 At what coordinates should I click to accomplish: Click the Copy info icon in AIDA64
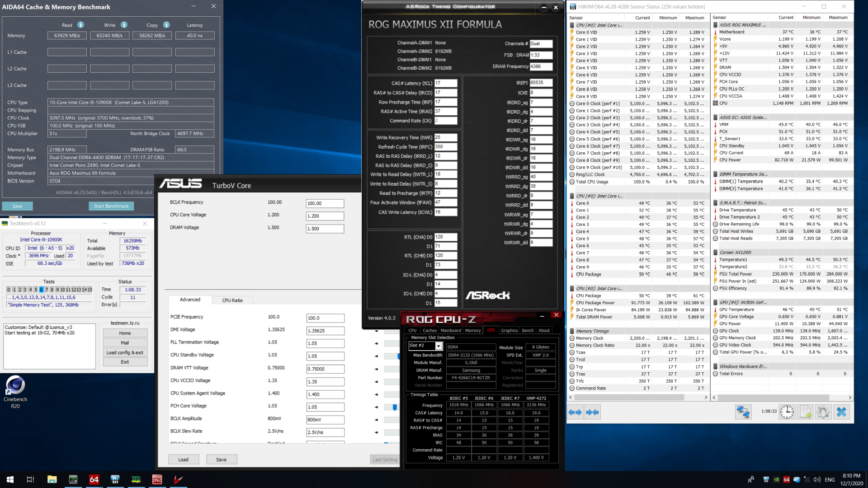coord(166,25)
